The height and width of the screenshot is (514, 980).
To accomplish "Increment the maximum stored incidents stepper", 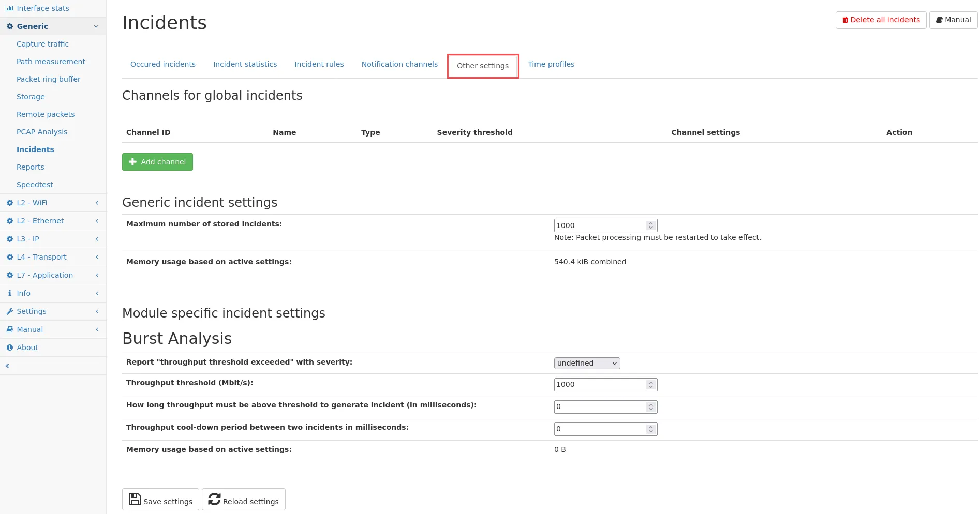I will click(x=651, y=223).
